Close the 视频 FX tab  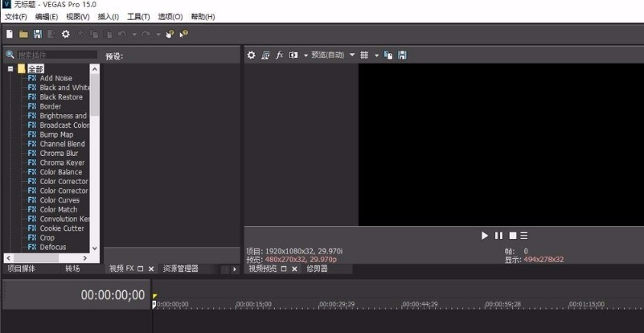point(151,269)
